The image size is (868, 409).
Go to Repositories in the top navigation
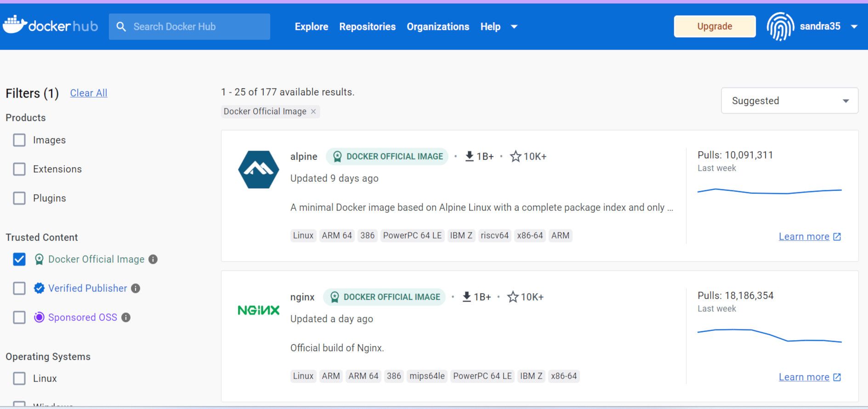point(367,27)
